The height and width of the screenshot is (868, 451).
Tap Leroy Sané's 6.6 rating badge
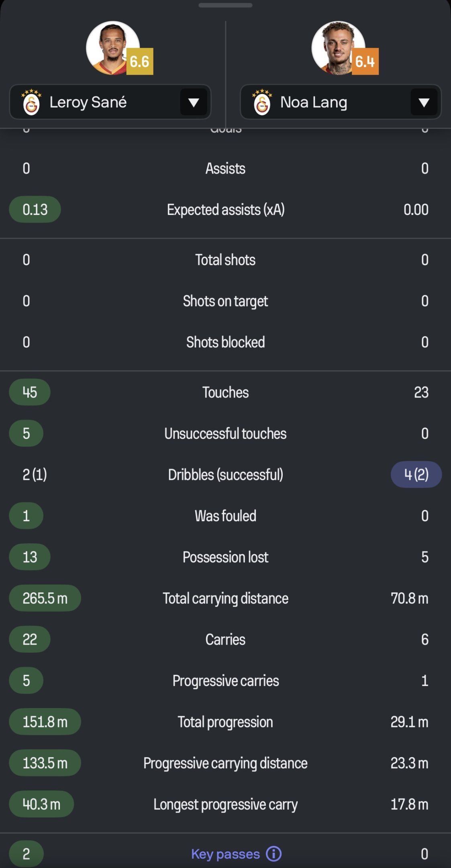pyautogui.click(x=139, y=61)
